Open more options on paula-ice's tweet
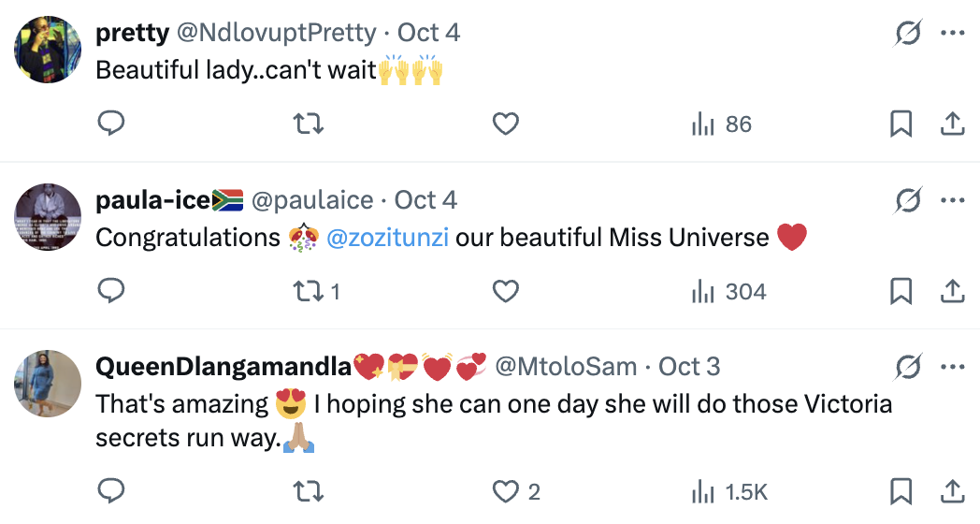 952,201
